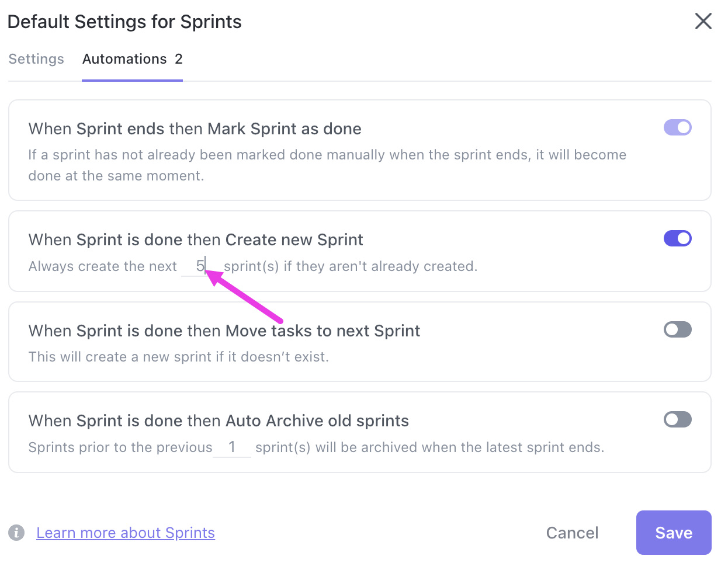728x570 pixels.
Task: Dismiss the dialog with the X icon
Action: tap(703, 21)
